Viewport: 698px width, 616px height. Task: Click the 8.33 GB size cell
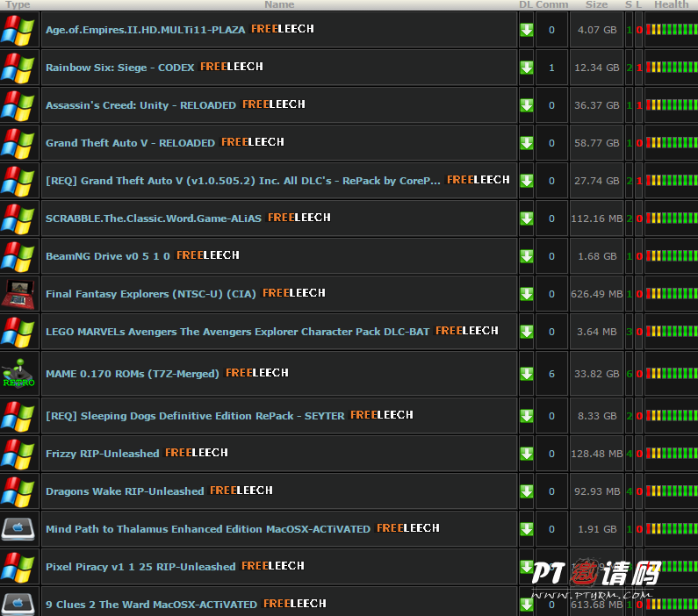[x=597, y=416]
